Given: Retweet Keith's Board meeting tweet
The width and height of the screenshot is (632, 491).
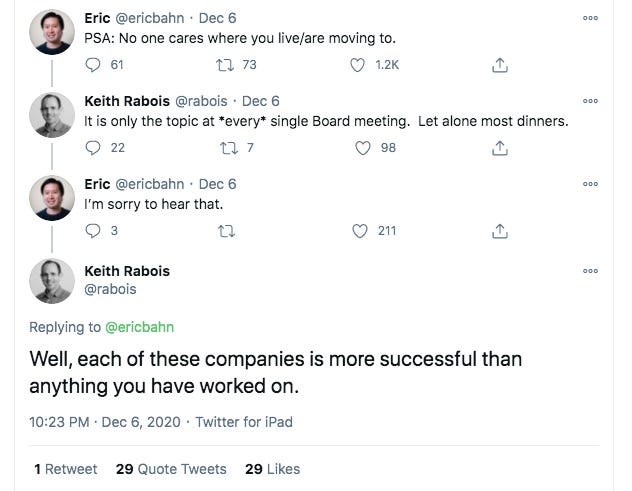Looking at the screenshot, I should (227, 148).
